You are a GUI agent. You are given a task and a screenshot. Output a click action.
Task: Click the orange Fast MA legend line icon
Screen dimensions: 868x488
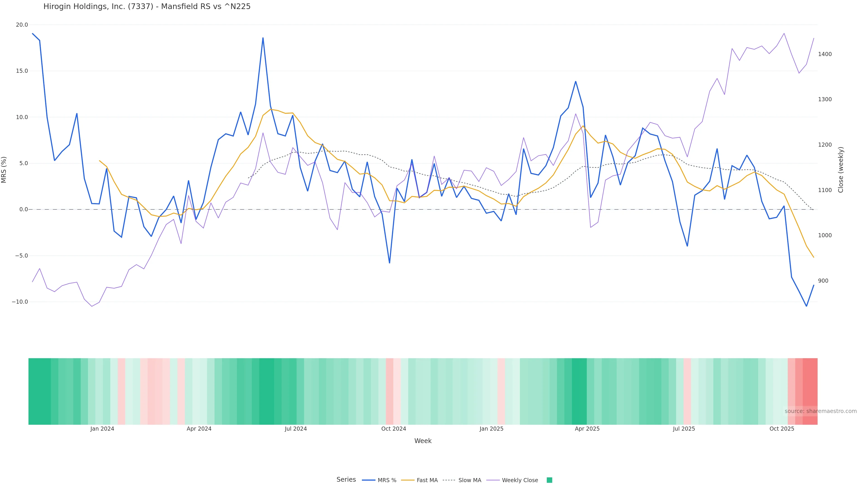tap(408, 480)
